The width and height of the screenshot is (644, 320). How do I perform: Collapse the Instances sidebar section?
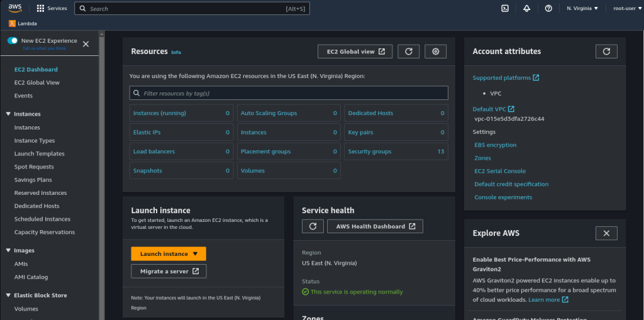pyautogui.click(x=8, y=114)
